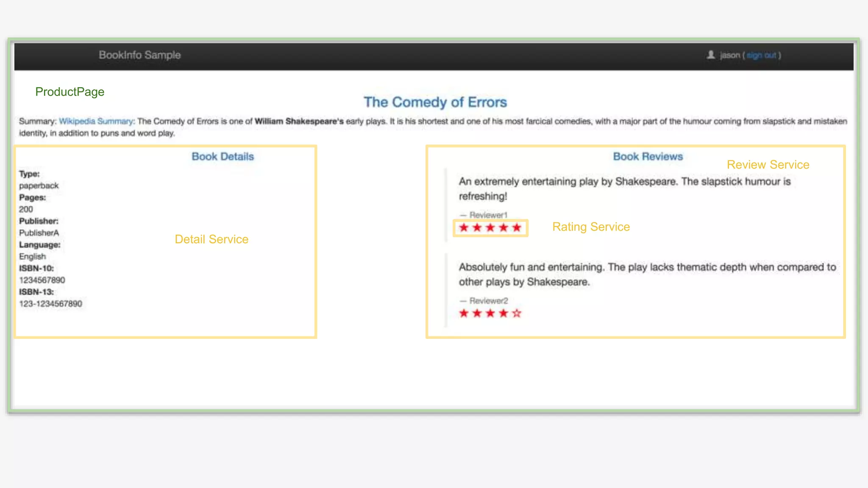This screenshot has width=868, height=488.
Task: Click the Reviewer1 name label
Action: [488, 215]
